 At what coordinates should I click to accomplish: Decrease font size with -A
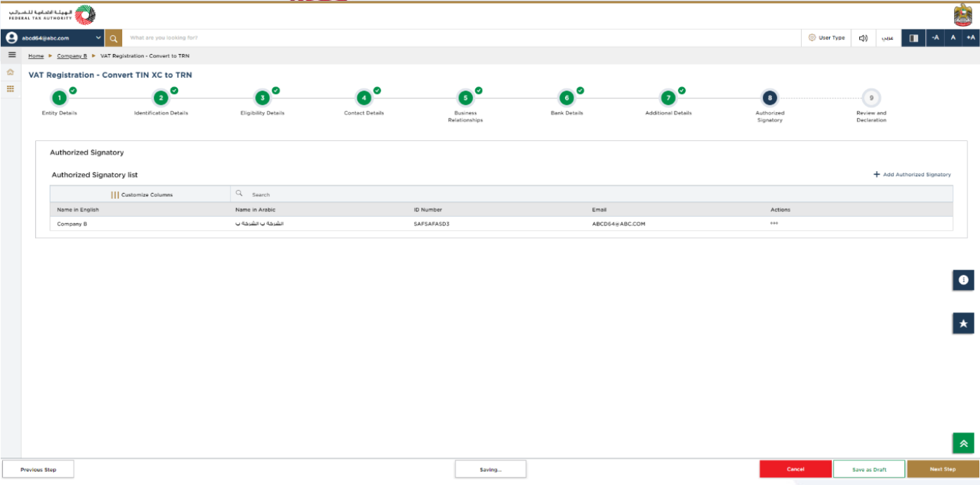[x=935, y=38]
